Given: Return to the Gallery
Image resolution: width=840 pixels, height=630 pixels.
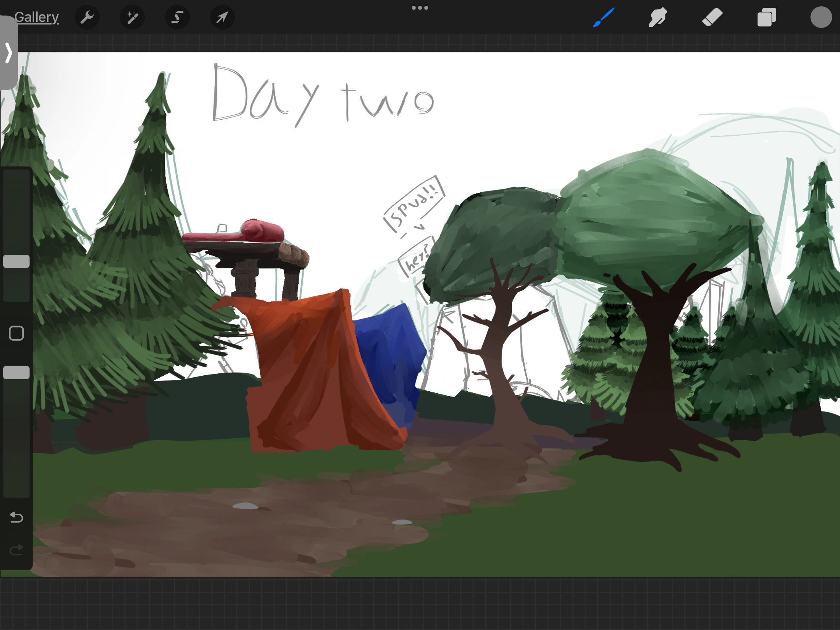Looking at the screenshot, I should [x=37, y=17].
